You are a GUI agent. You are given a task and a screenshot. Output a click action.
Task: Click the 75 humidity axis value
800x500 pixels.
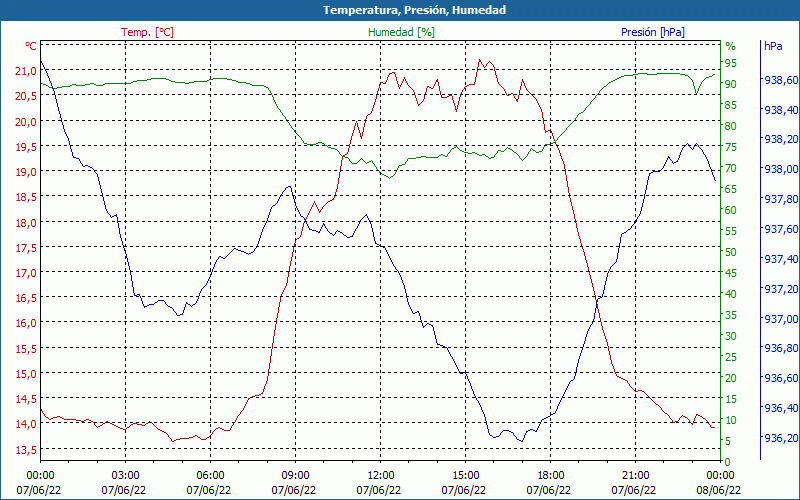(x=731, y=147)
